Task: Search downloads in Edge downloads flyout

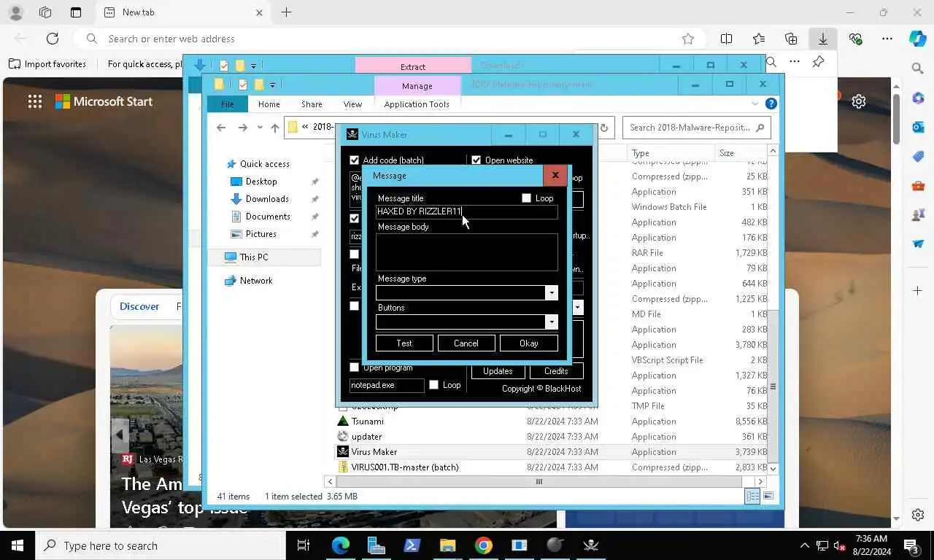Action: point(771,63)
